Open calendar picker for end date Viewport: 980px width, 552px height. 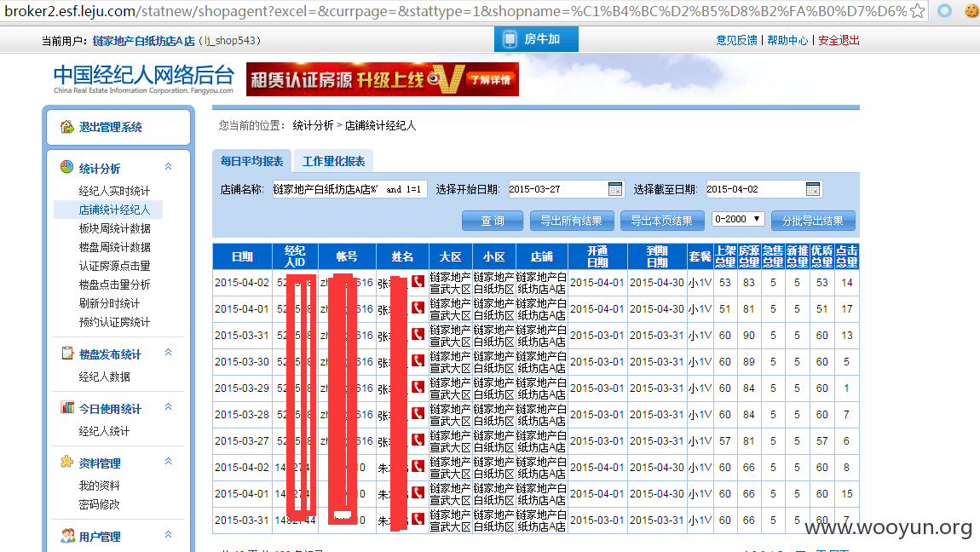[812, 189]
